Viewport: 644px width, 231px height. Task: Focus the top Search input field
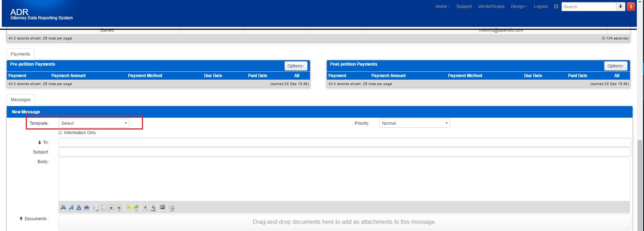589,6
